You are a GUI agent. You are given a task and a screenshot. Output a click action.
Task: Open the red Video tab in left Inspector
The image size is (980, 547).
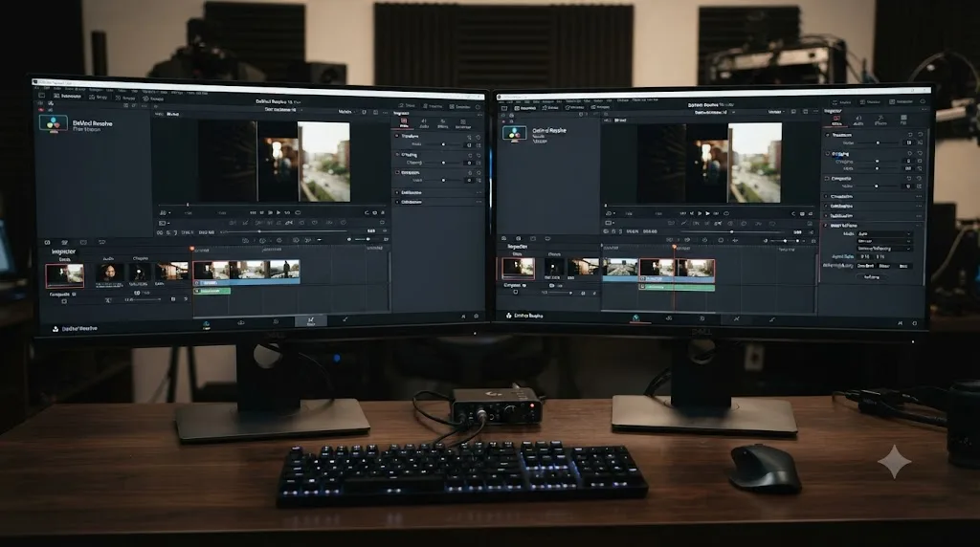point(405,121)
